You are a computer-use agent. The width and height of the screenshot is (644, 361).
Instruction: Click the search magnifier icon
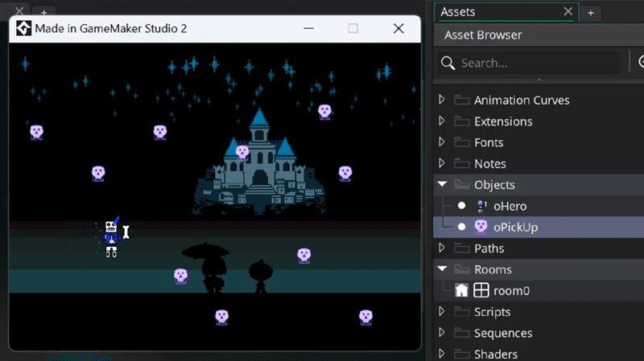coord(448,63)
